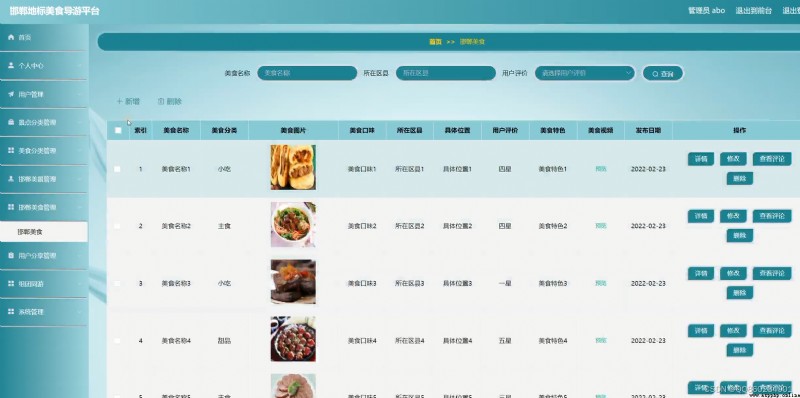800x398 pixels.
Task: Click the grid icon beside 美食分类管理
Action: [x=11, y=151]
